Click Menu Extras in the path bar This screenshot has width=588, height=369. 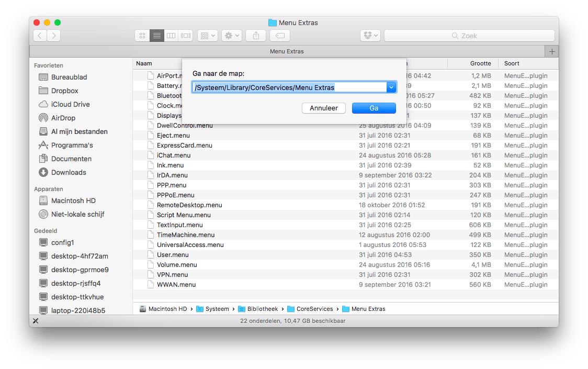[364, 309]
